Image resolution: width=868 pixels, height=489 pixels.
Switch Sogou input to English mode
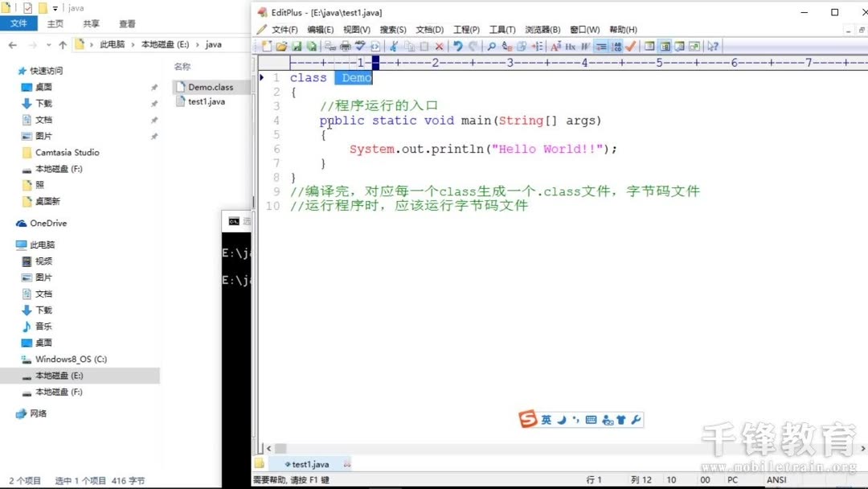click(x=547, y=419)
